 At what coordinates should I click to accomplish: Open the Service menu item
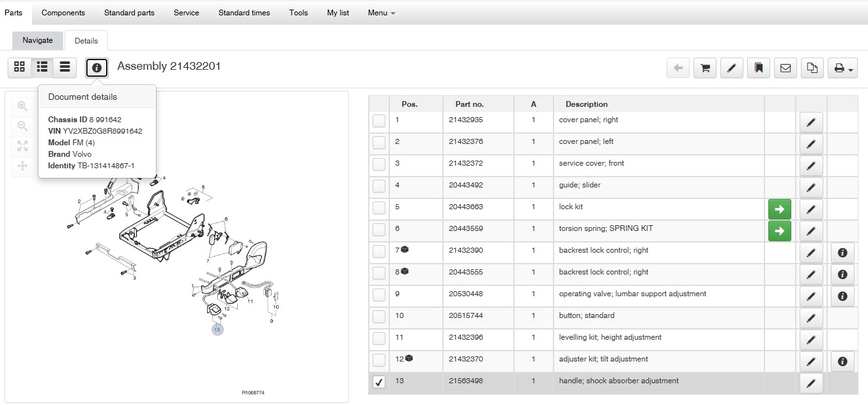(x=186, y=13)
